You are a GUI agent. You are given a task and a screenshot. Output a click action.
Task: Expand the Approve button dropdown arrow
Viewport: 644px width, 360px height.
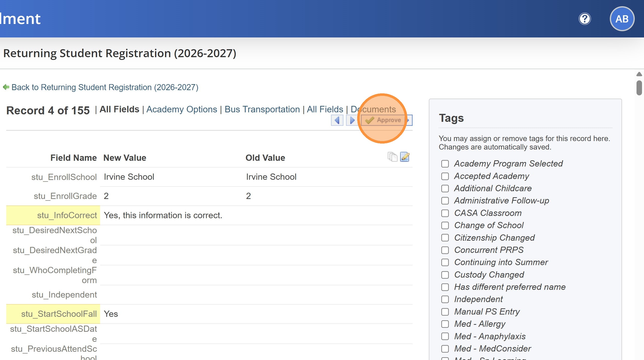pos(409,120)
